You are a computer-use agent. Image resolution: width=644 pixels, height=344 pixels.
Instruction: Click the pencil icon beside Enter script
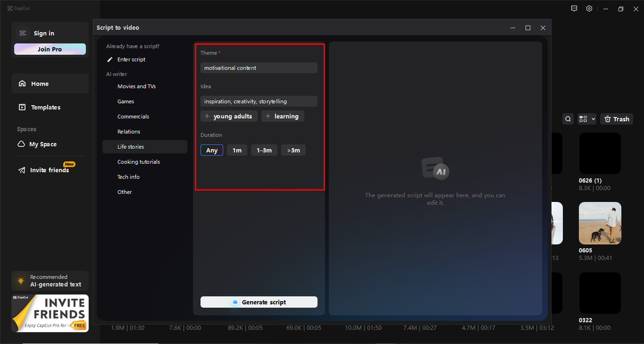(110, 59)
